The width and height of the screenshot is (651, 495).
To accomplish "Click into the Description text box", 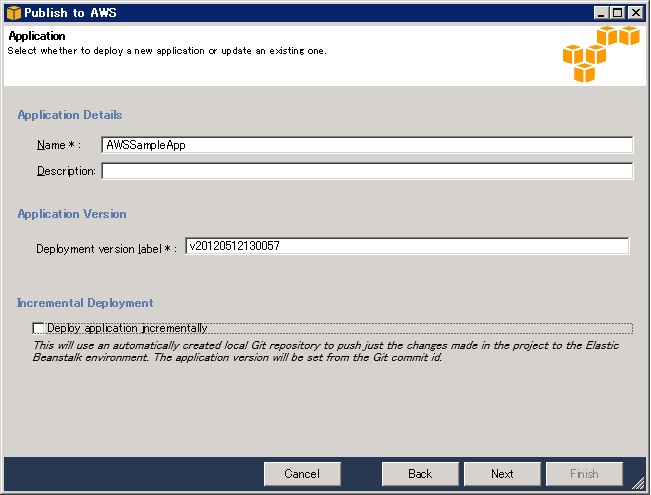I will pos(367,171).
